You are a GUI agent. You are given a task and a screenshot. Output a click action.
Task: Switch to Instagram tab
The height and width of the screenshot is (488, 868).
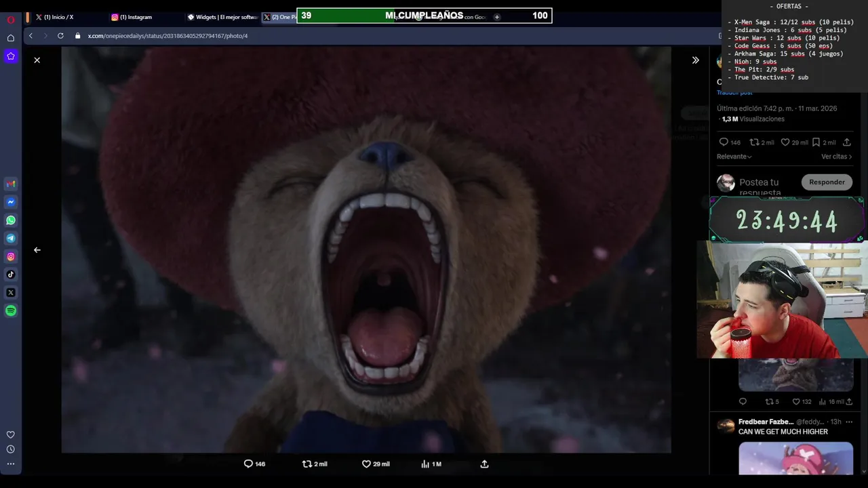tap(136, 17)
